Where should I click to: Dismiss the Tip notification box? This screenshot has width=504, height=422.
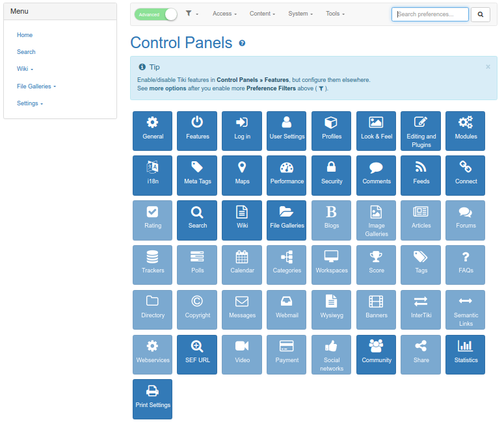pos(488,66)
